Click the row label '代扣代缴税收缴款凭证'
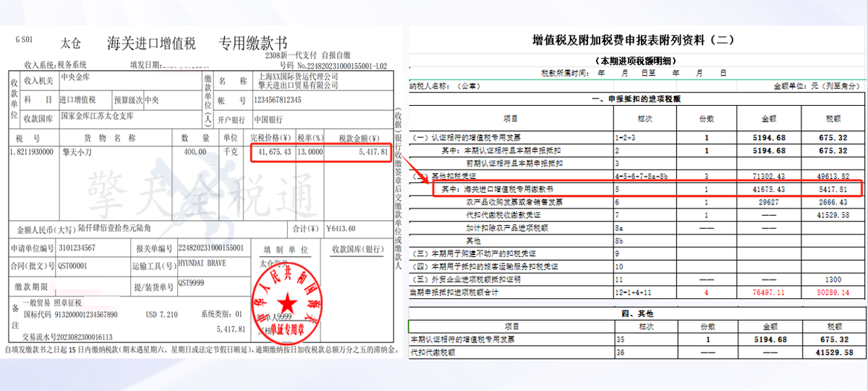This screenshot has height=391, width=868. click(503, 215)
